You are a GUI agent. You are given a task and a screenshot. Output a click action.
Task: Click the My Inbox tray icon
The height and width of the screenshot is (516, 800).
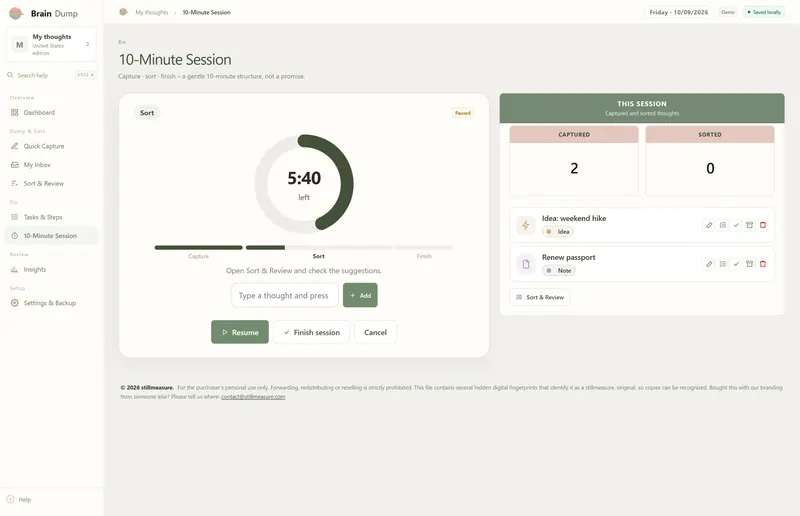click(14, 165)
